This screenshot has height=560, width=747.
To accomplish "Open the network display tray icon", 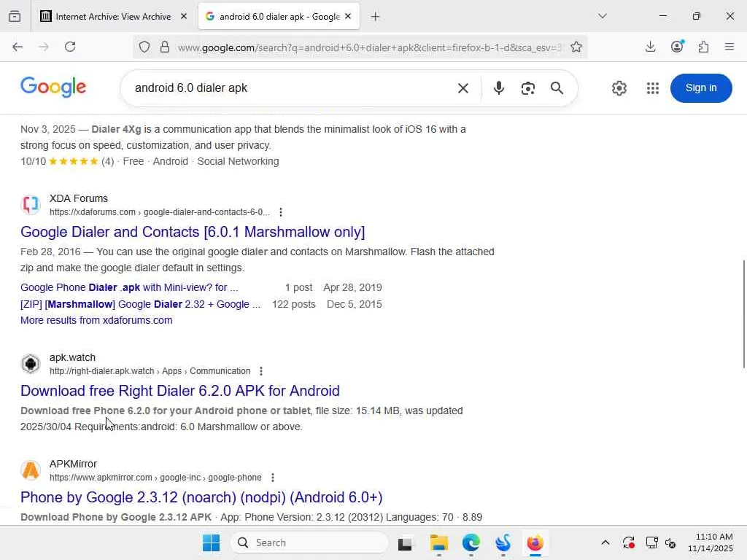I will point(651,542).
